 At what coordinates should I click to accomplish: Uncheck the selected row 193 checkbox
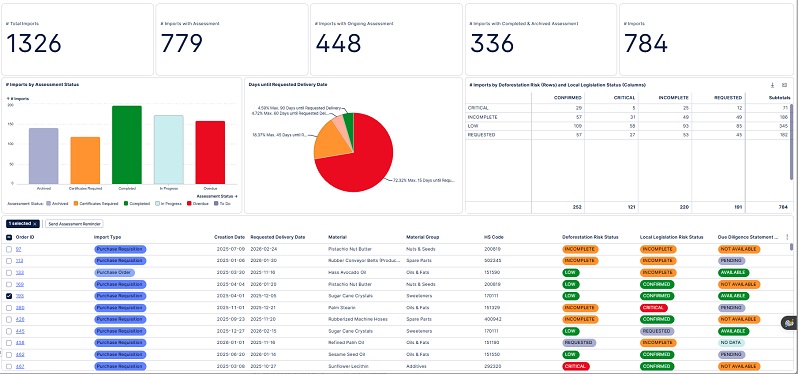pyautogui.click(x=9, y=296)
